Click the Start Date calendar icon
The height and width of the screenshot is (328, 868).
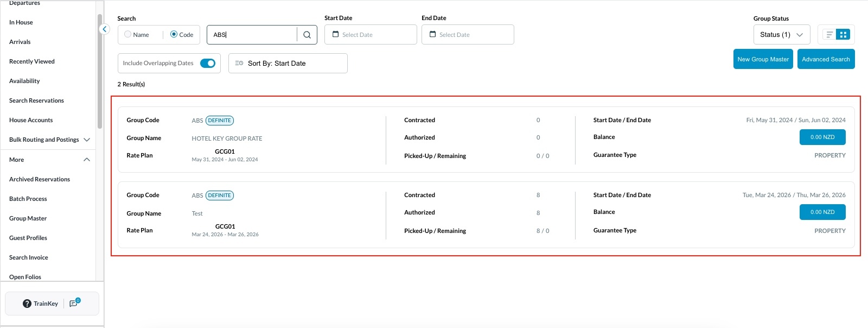point(335,34)
